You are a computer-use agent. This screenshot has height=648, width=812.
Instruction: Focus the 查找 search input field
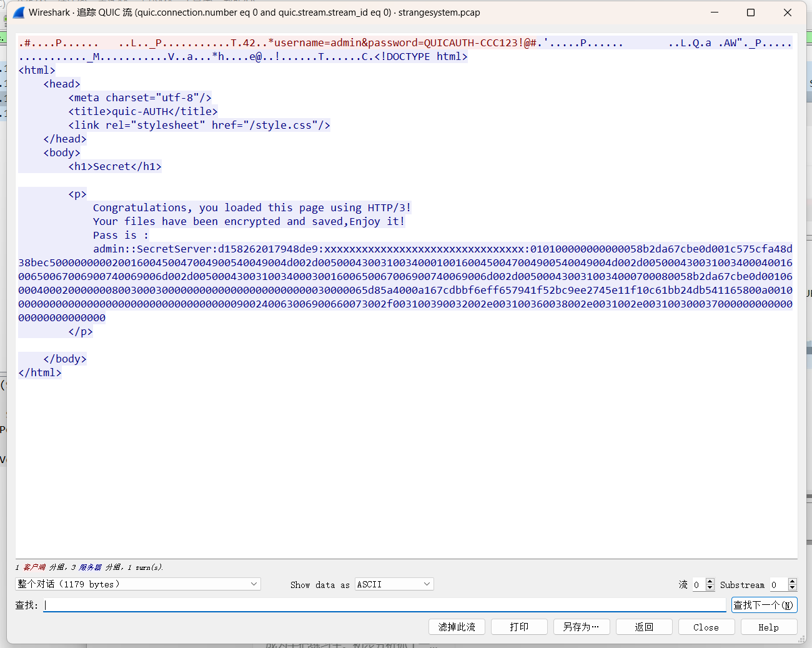click(x=385, y=605)
